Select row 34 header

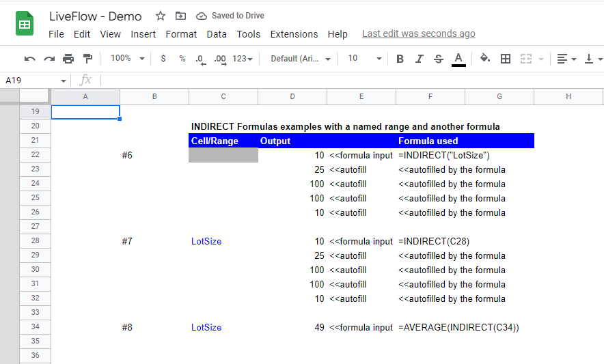pyautogui.click(x=35, y=327)
